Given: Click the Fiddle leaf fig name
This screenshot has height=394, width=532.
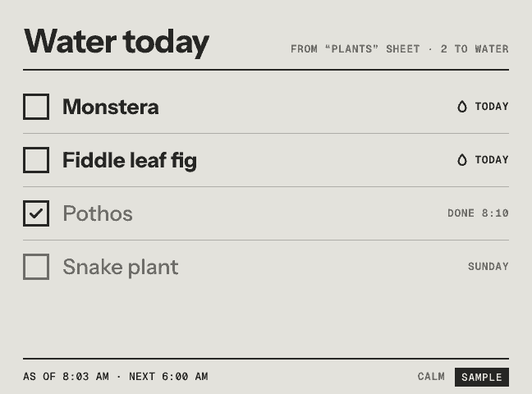Looking at the screenshot, I should point(130,161).
